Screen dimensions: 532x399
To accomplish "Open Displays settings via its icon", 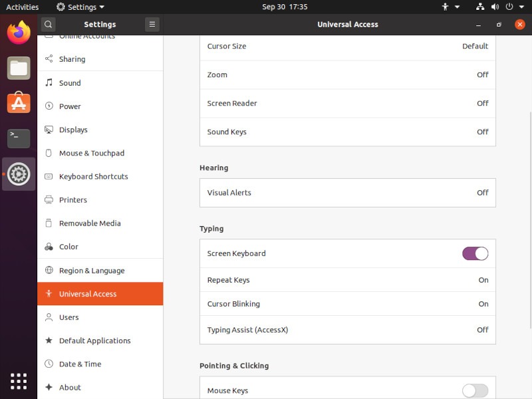I will pos(47,129).
